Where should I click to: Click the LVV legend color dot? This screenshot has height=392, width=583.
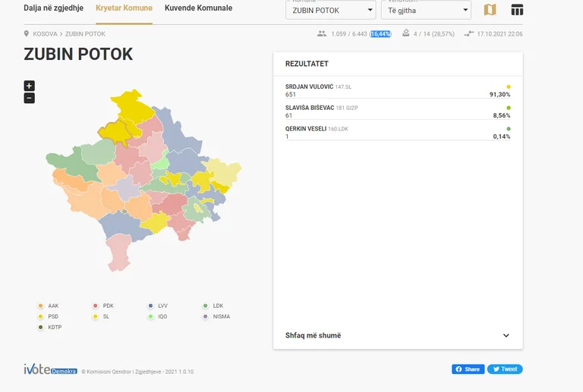(150, 306)
